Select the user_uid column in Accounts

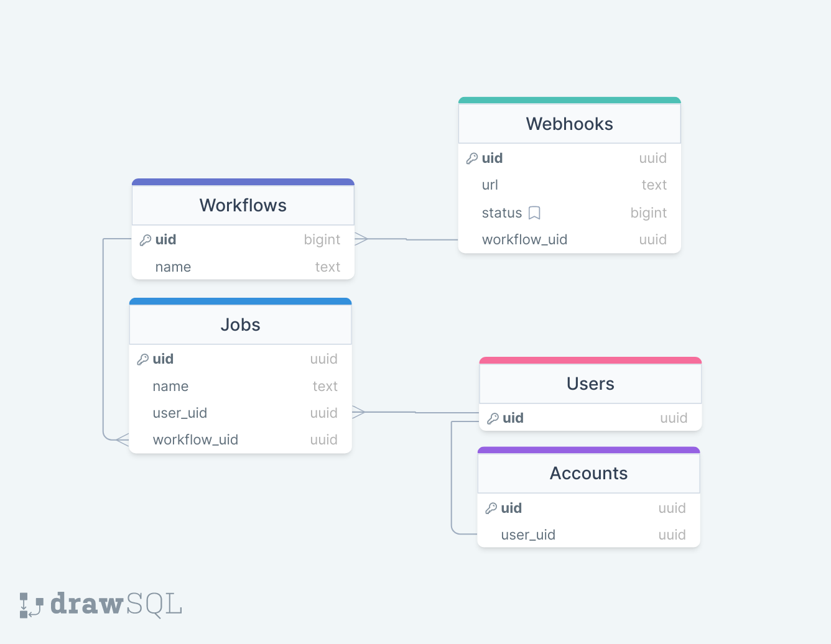589,535
